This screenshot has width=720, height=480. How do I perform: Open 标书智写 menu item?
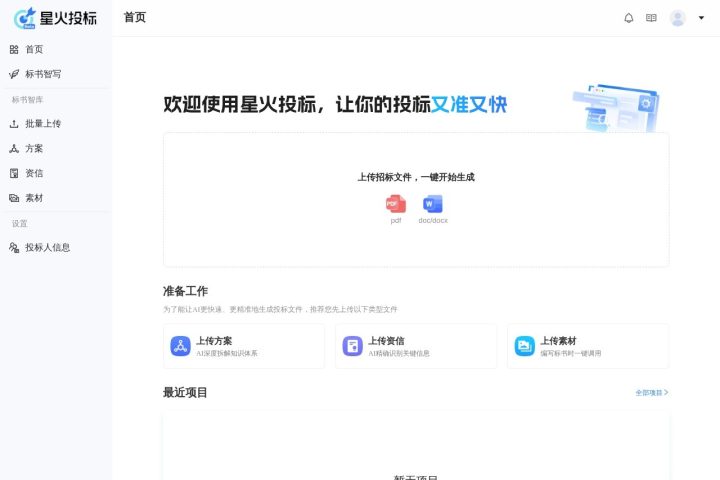tap(43, 74)
